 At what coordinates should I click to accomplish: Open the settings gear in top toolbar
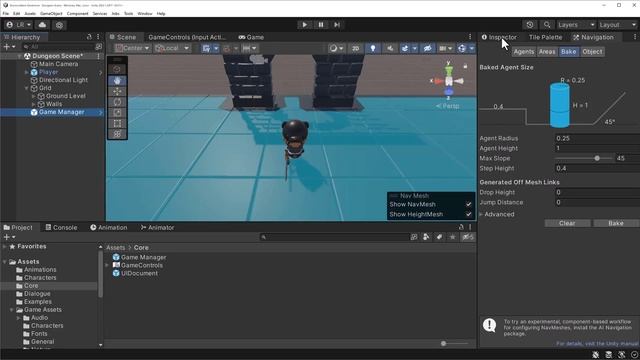point(59,25)
